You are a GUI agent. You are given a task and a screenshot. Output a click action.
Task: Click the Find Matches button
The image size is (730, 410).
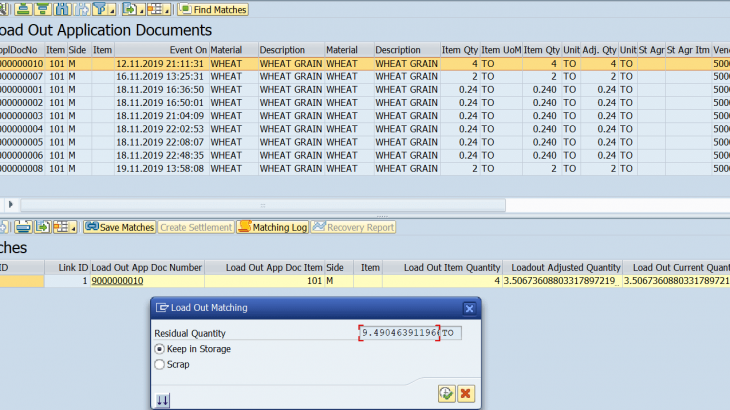[213, 9]
